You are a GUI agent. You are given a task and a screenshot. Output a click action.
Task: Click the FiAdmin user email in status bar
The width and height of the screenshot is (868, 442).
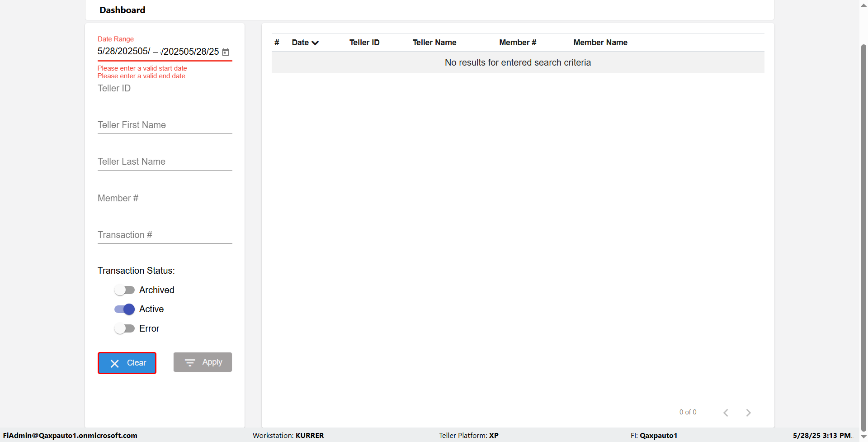click(x=70, y=436)
